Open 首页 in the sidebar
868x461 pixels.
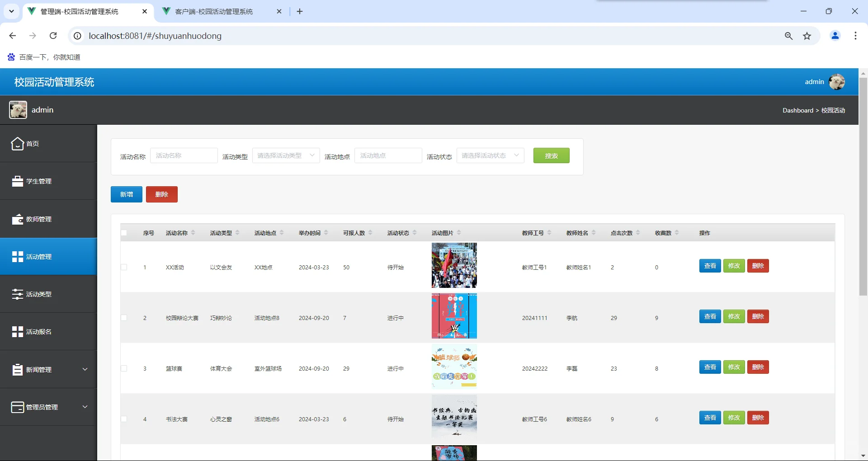pos(48,144)
